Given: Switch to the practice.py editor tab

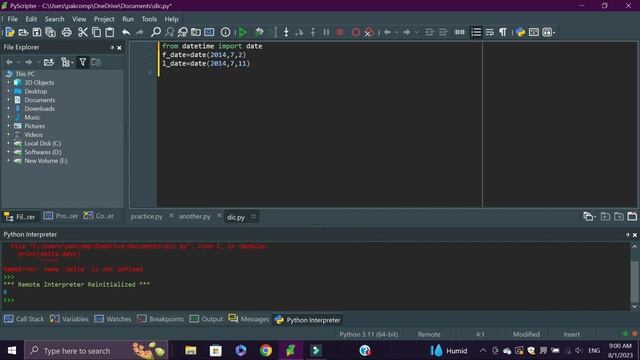Looking at the screenshot, I should pos(146,216).
